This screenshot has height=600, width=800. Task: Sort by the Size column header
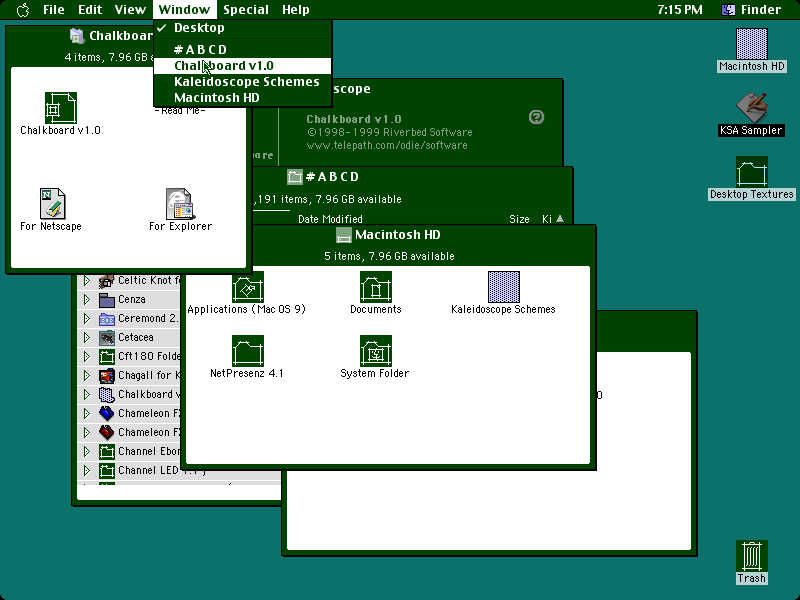click(x=519, y=219)
